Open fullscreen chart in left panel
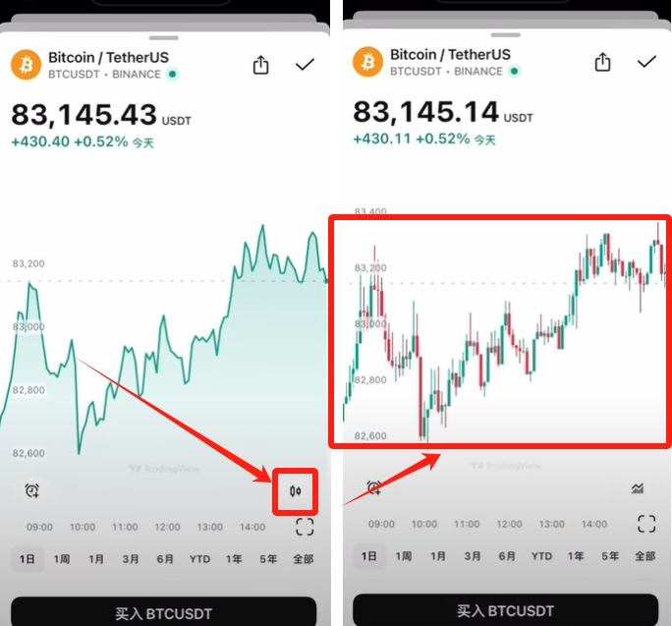 click(305, 527)
